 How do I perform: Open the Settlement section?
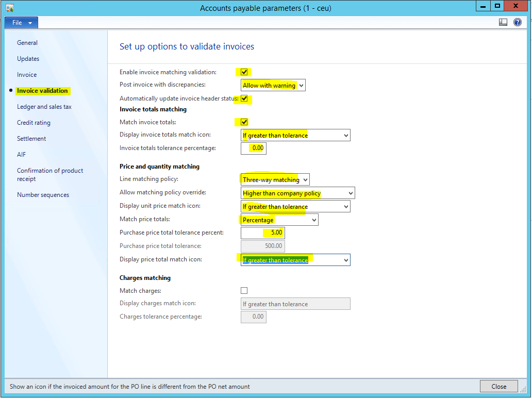coord(31,139)
